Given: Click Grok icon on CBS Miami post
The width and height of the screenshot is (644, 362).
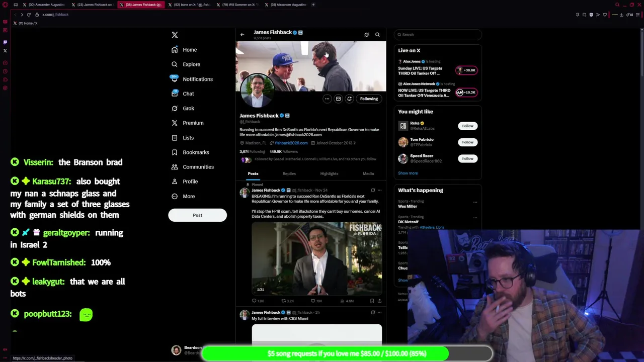Looking at the screenshot, I should (x=373, y=312).
